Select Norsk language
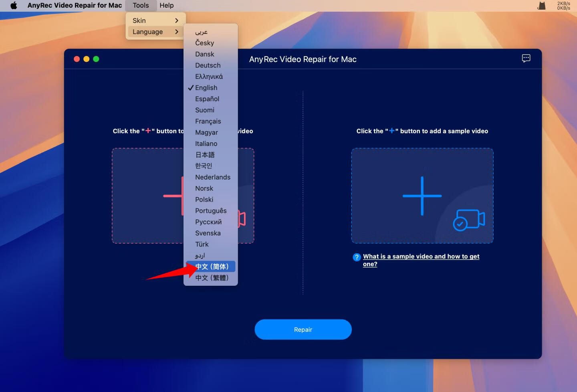The image size is (577, 392). (210, 188)
